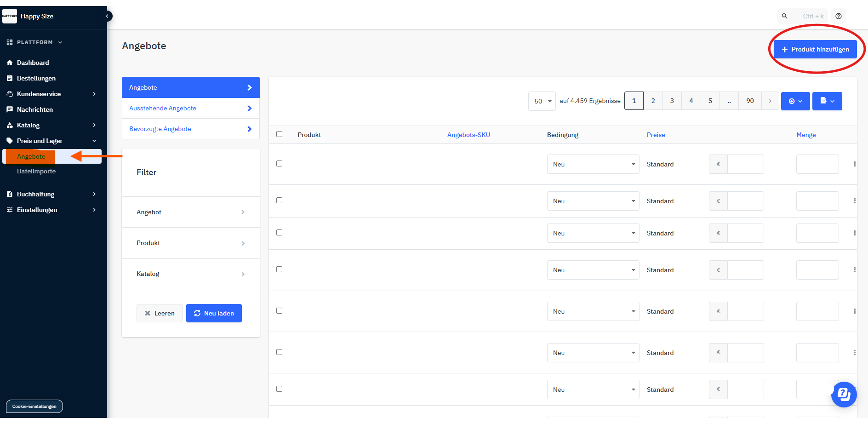Open the help question mark icon
This screenshot has height=424, width=868.
click(x=839, y=16)
